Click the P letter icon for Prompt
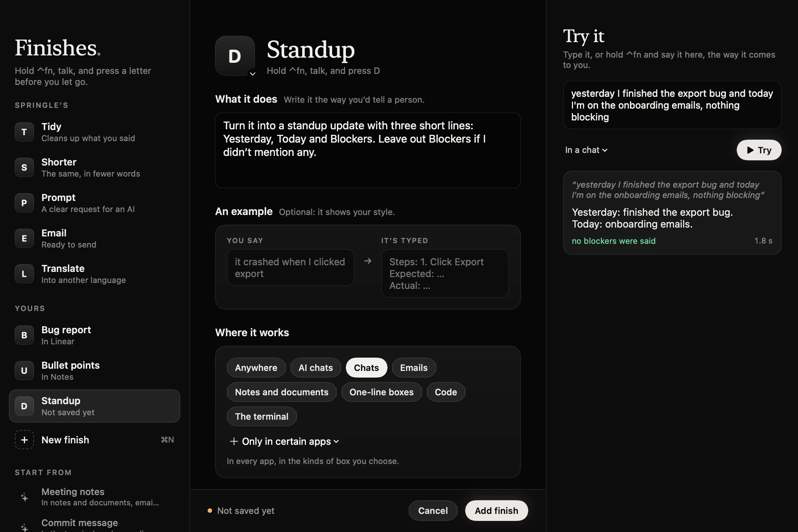Viewport: 798px width, 532px height. click(24, 203)
